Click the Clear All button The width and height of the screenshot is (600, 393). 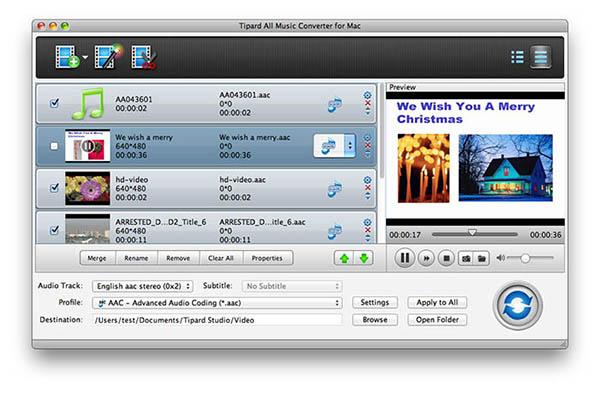pyautogui.click(x=221, y=258)
